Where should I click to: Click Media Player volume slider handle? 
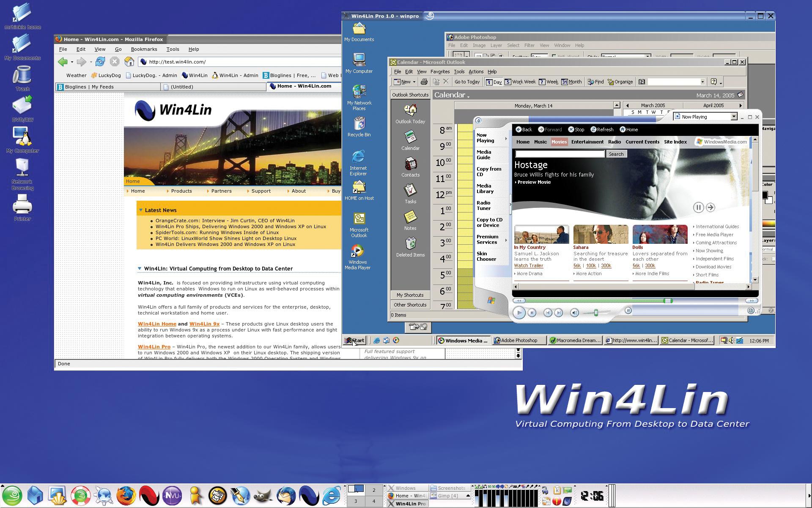pyautogui.click(x=595, y=313)
